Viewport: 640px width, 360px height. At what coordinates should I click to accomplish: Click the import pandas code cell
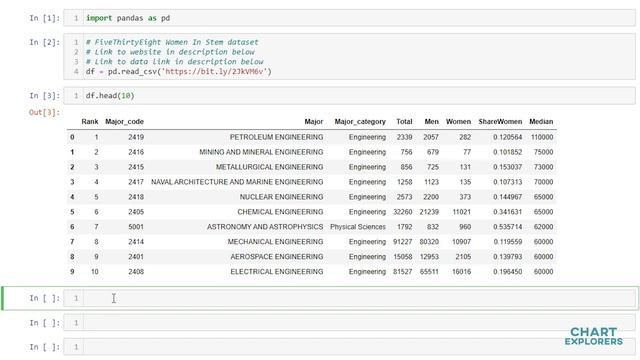pyautogui.click(x=349, y=18)
